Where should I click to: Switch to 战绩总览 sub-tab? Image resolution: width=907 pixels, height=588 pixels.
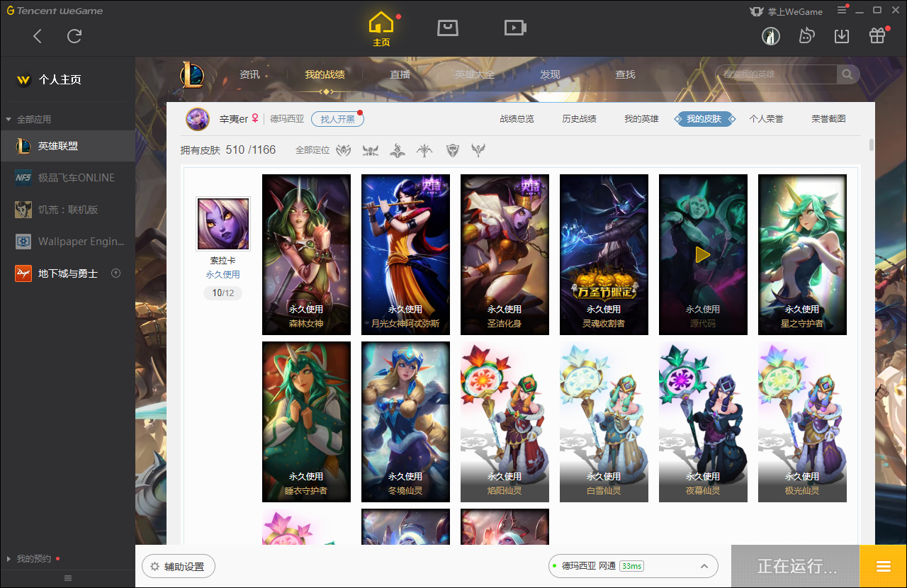[517, 119]
